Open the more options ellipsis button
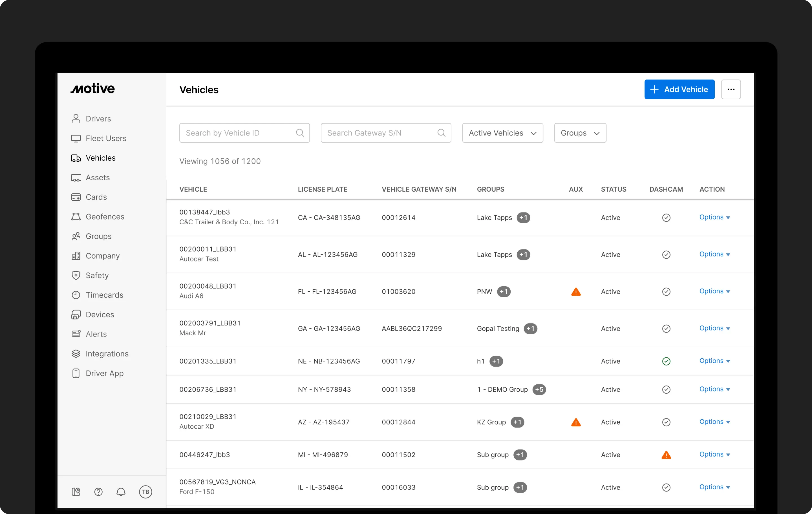The height and width of the screenshot is (514, 812). (x=731, y=89)
